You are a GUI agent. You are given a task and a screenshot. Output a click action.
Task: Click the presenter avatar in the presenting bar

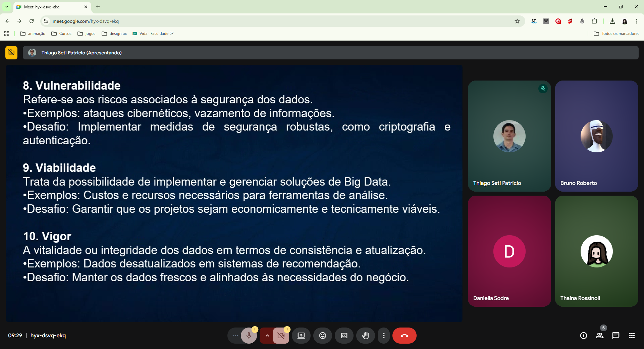32,53
